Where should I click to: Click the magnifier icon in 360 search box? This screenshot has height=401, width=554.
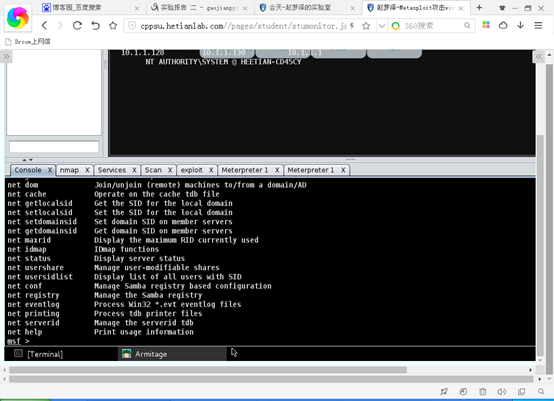pos(467,25)
